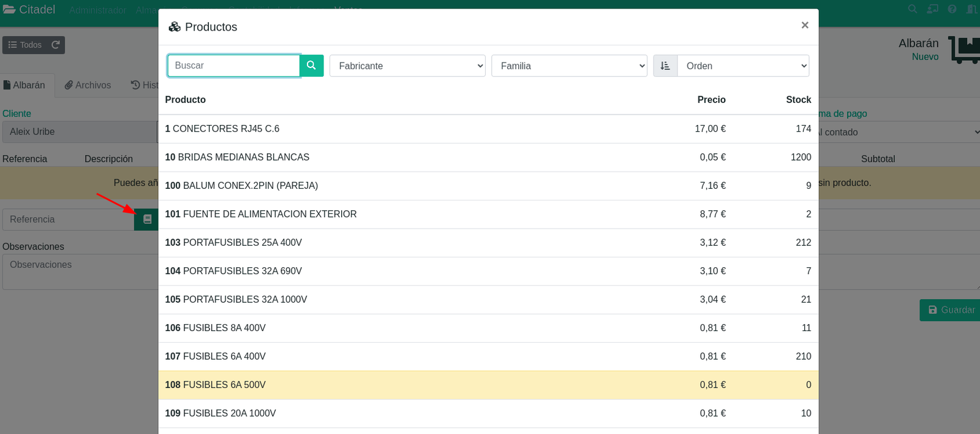Open the top-bar search magnifier icon
The width and height of the screenshot is (980, 434).
click(x=913, y=9)
